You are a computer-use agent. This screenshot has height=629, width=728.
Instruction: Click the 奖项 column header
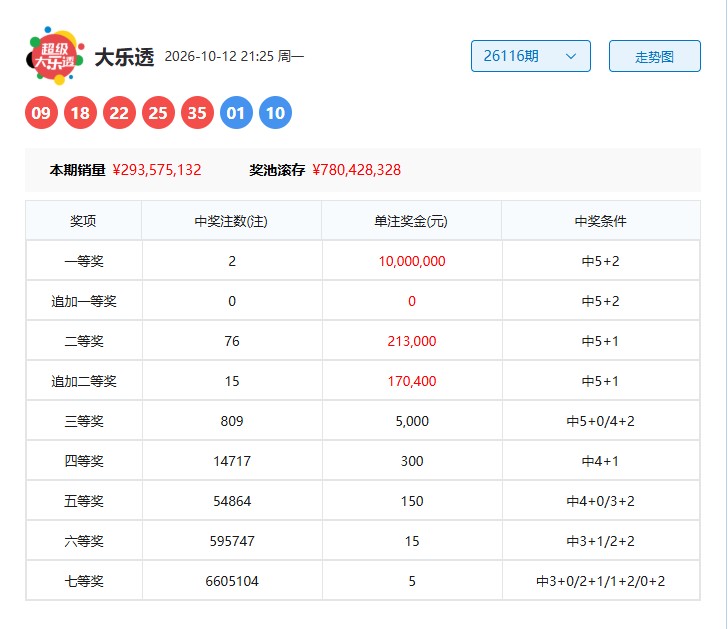84,221
